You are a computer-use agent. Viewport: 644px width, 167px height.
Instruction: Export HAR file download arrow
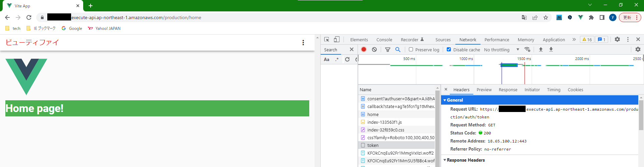pos(551,49)
